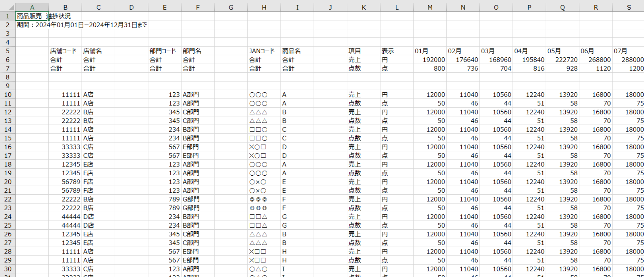Click the select-all corner triangle
This screenshot has height=277, width=644.
tap(8, 7)
